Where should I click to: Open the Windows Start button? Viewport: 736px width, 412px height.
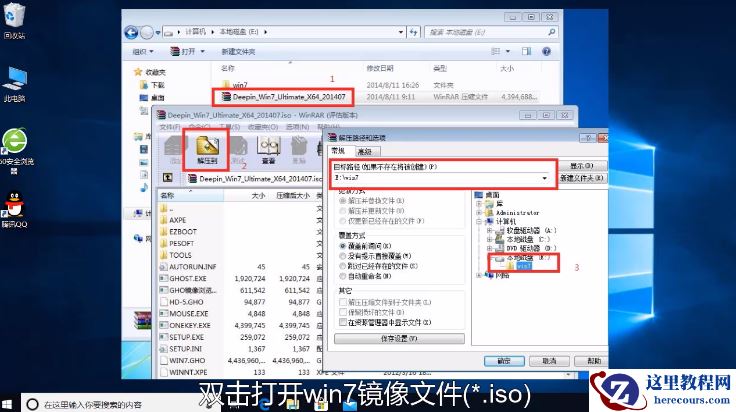(7, 404)
